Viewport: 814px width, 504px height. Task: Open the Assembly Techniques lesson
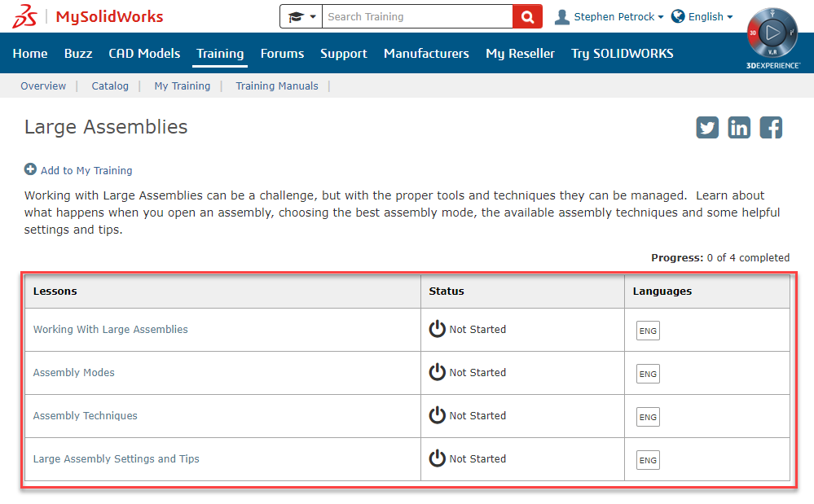point(85,415)
